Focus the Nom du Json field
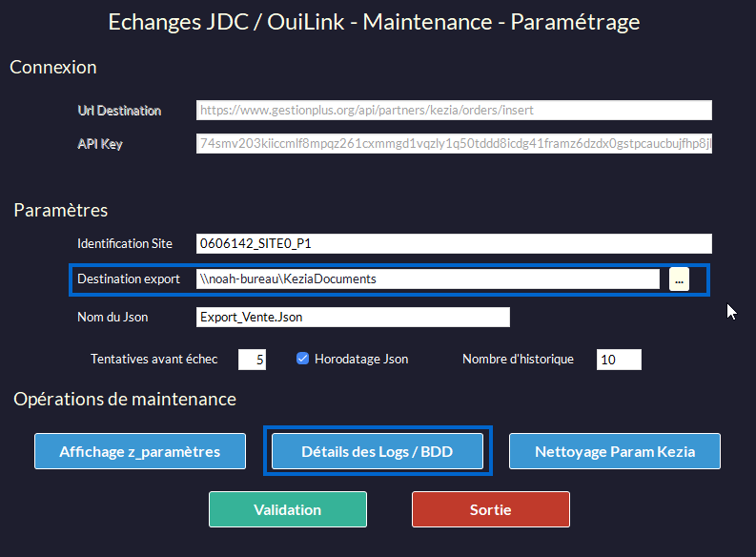Screen dimensions: 756x557 tap(353, 317)
